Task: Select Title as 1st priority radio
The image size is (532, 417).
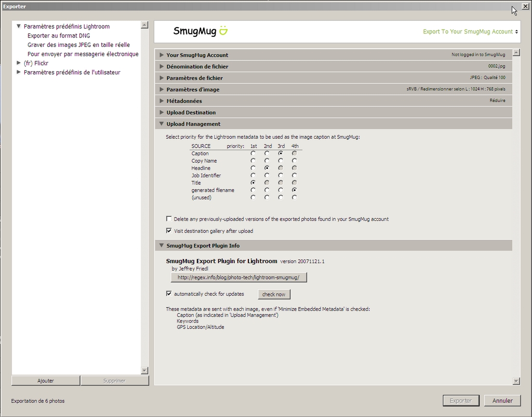Action: (x=253, y=183)
